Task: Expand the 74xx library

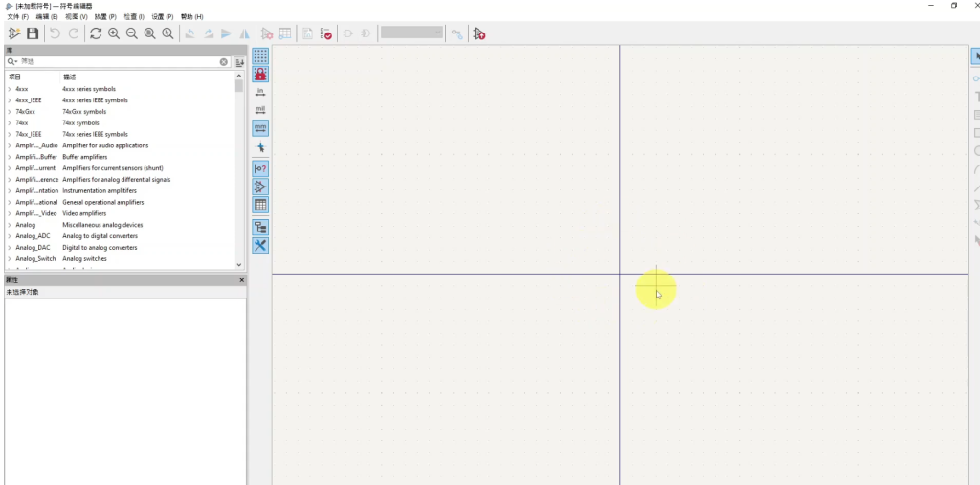Action: click(10, 123)
